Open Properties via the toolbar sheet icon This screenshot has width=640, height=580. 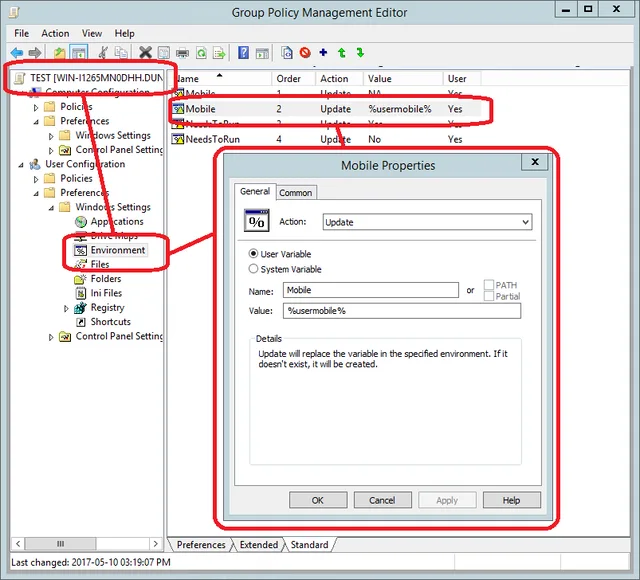tap(164, 53)
